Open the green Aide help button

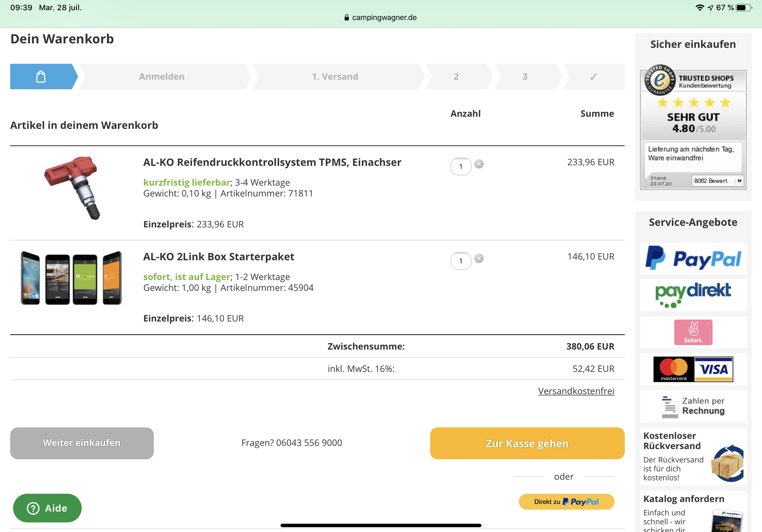pyautogui.click(x=47, y=508)
